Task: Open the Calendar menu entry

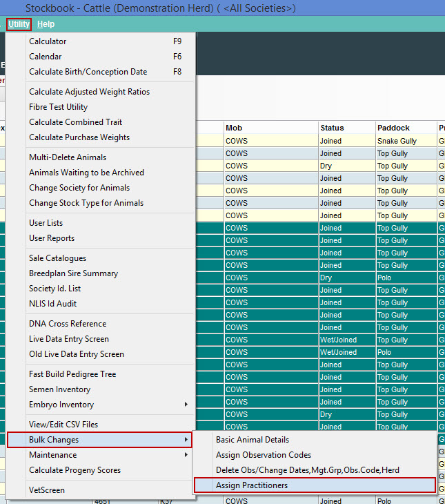Action: [100, 57]
